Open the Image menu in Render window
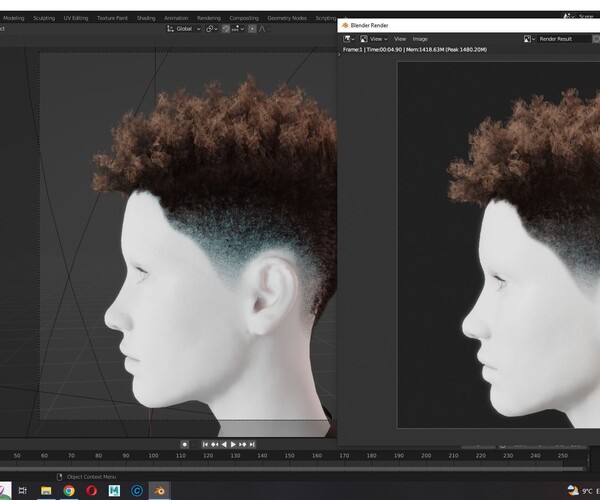 pos(420,39)
